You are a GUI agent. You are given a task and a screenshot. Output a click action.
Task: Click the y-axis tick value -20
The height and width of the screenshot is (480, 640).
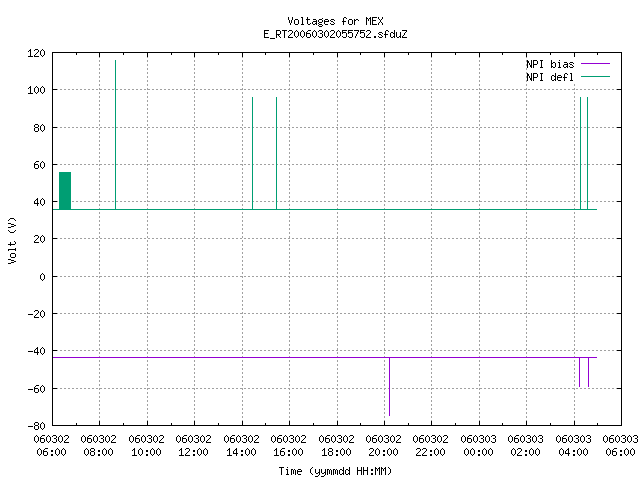tap(36, 314)
